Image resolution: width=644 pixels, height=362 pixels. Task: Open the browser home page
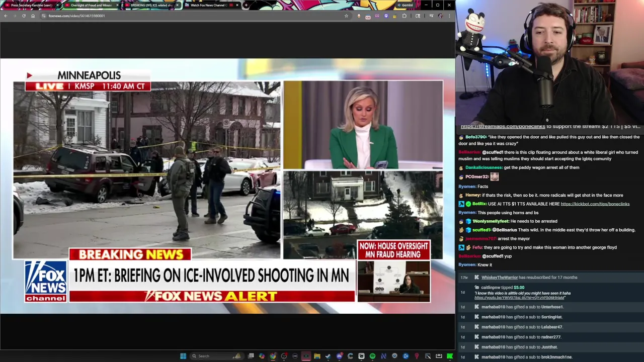tap(33, 16)
